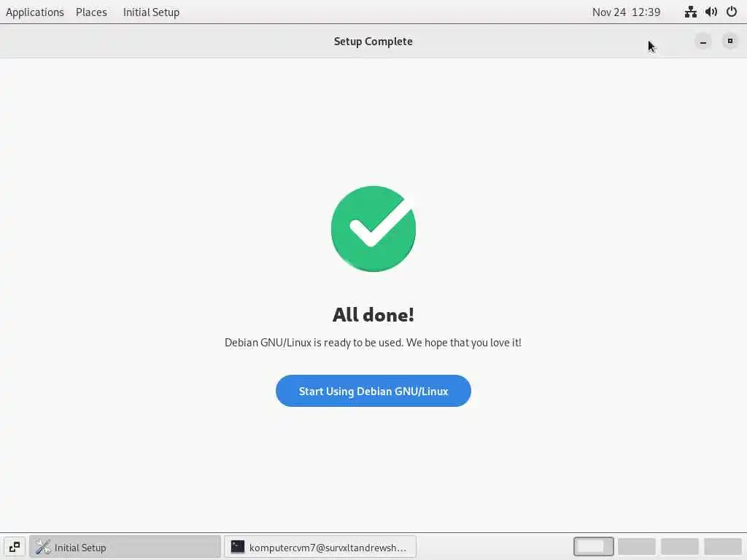Open the Places menu

coord(91,12)
